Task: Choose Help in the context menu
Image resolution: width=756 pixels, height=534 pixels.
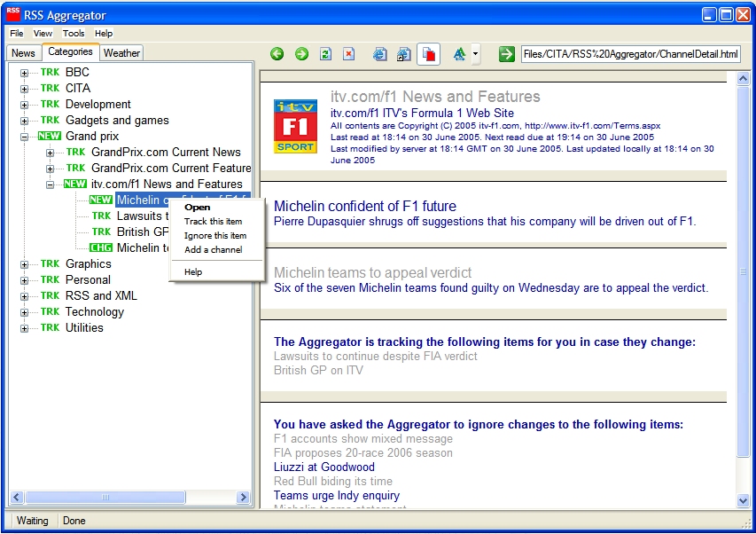Action: [216, 272]
